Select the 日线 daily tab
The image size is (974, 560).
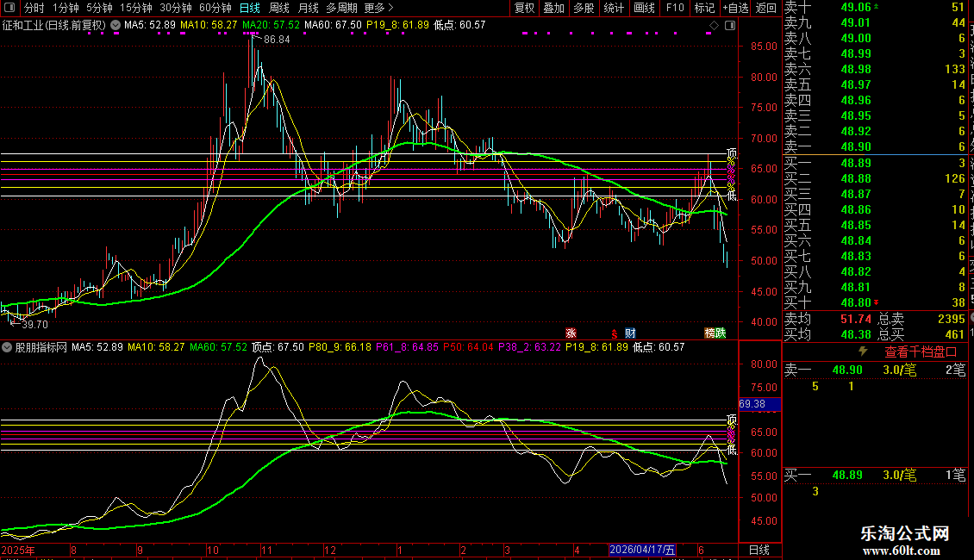pyautogui.click(x=250, y=8)
